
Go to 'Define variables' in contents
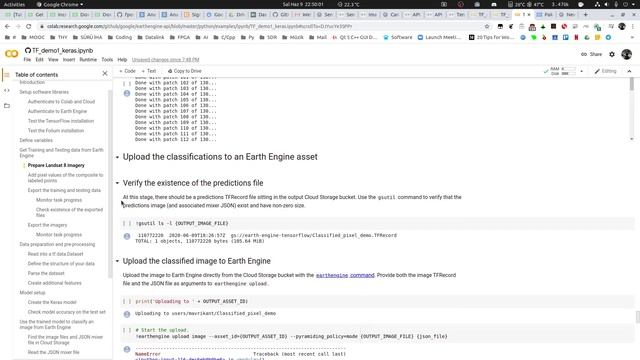coord(36,140)
